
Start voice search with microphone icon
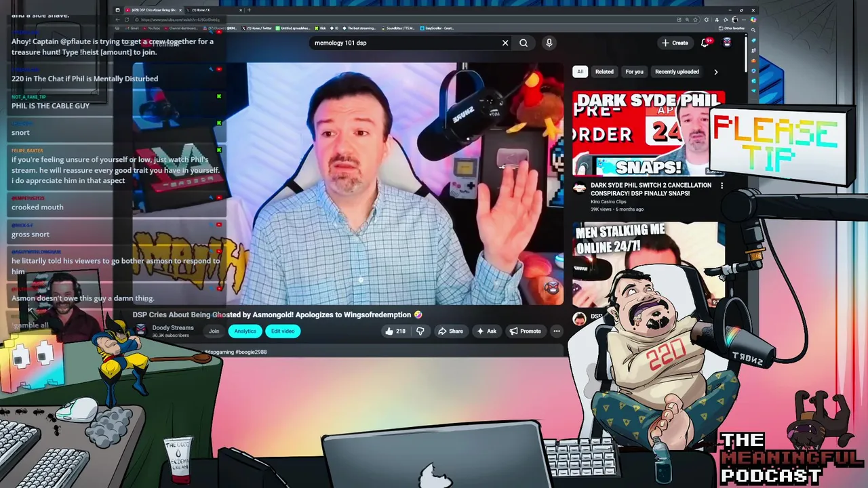point(549,43)
